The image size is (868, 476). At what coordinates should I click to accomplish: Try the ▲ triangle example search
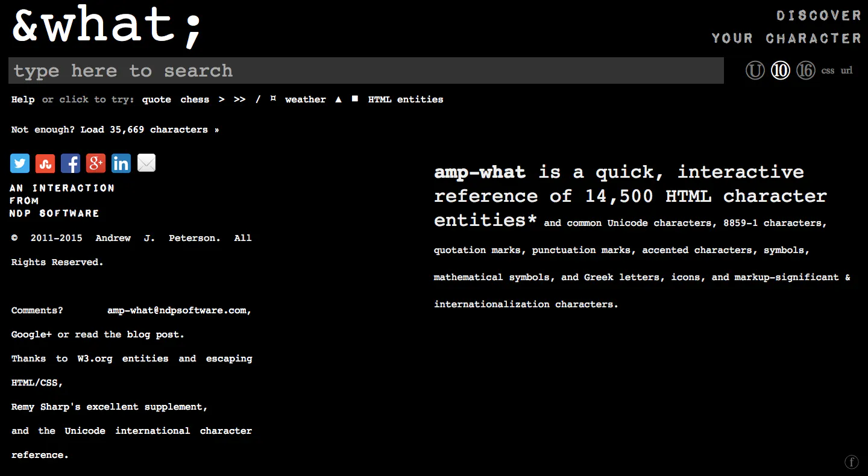tap(338, 99)
